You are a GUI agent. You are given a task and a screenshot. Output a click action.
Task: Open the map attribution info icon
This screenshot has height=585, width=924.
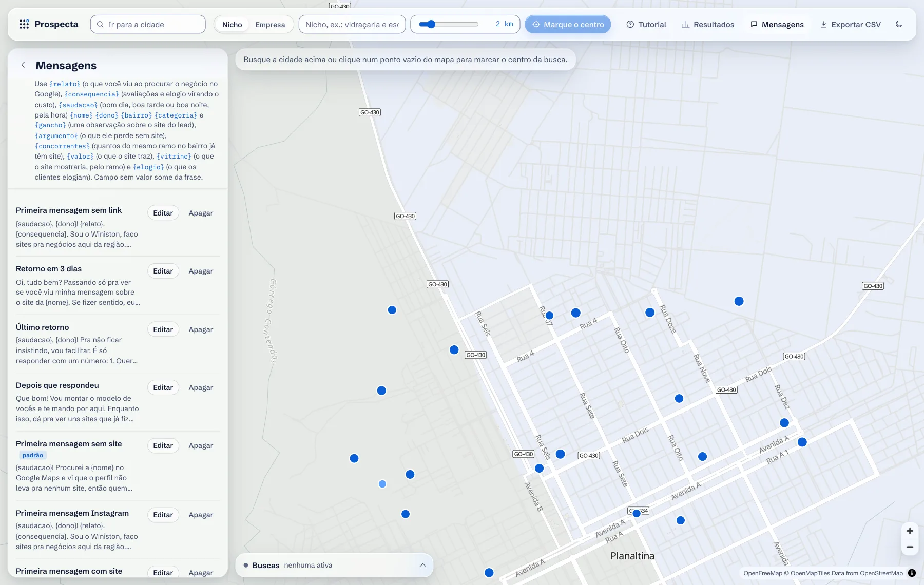click(912, 573)
